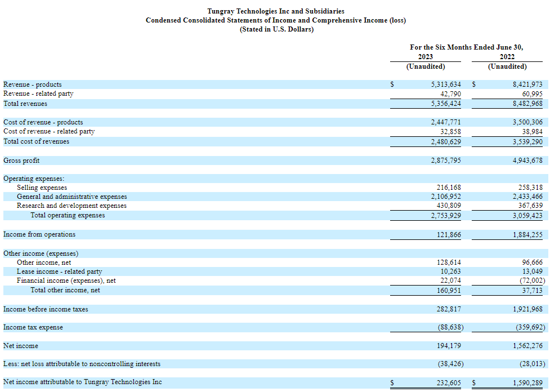Select the 2022 column header
The width and height of the screenshot is (550, 392).
[507, 57]
